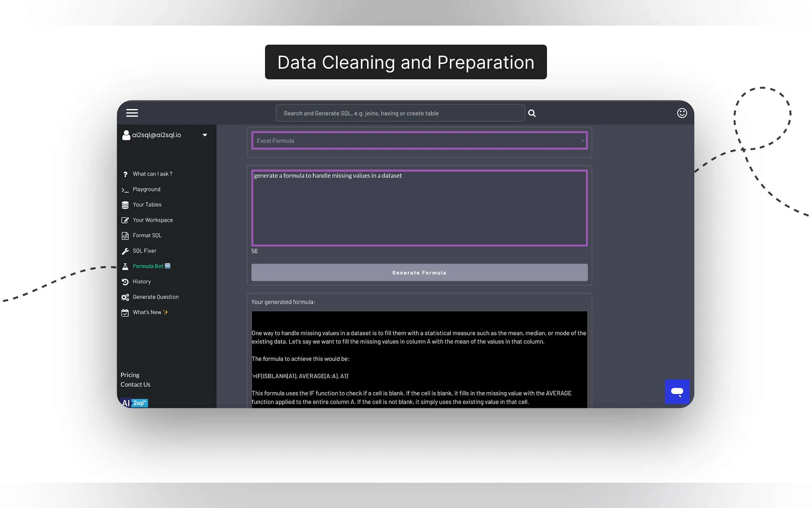Click the Generate Question gears icon
Screen dimensions: 812x508
(125, 297)
